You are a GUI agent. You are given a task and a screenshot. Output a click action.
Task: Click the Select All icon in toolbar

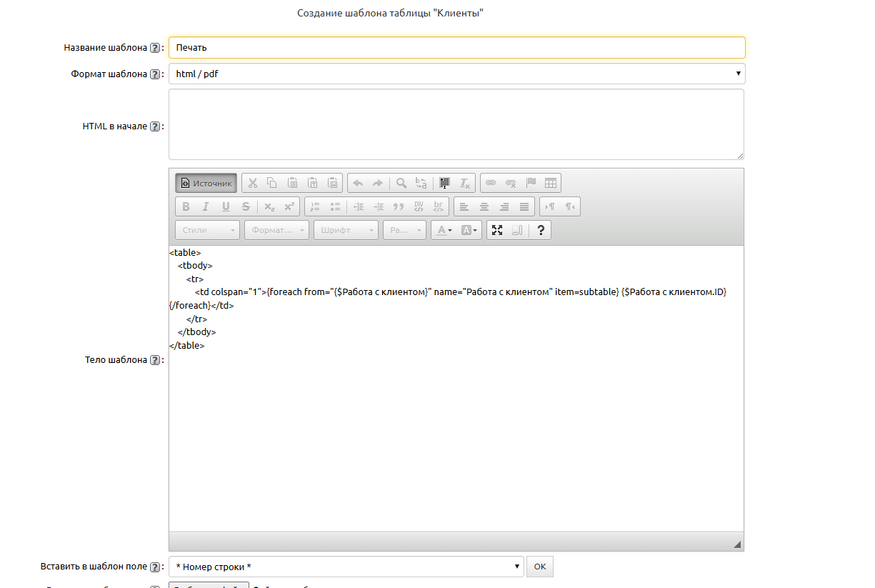tap(444, 183)
